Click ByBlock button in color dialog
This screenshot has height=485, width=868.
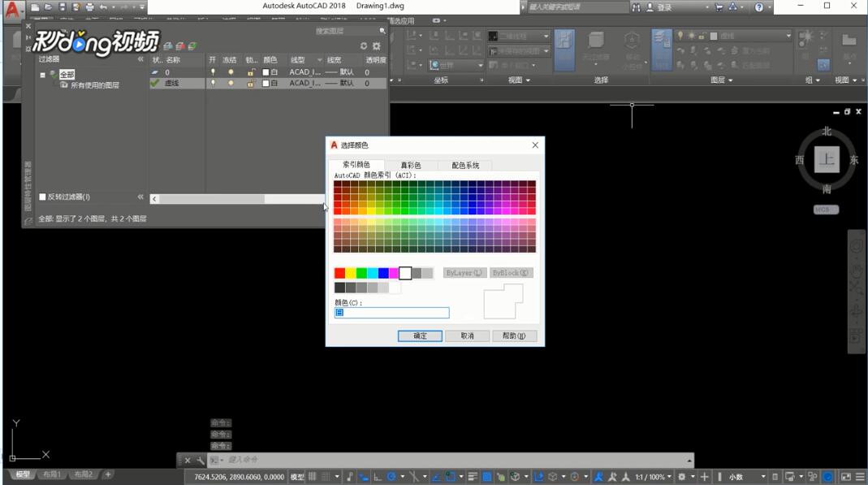(x=511, y=272)
